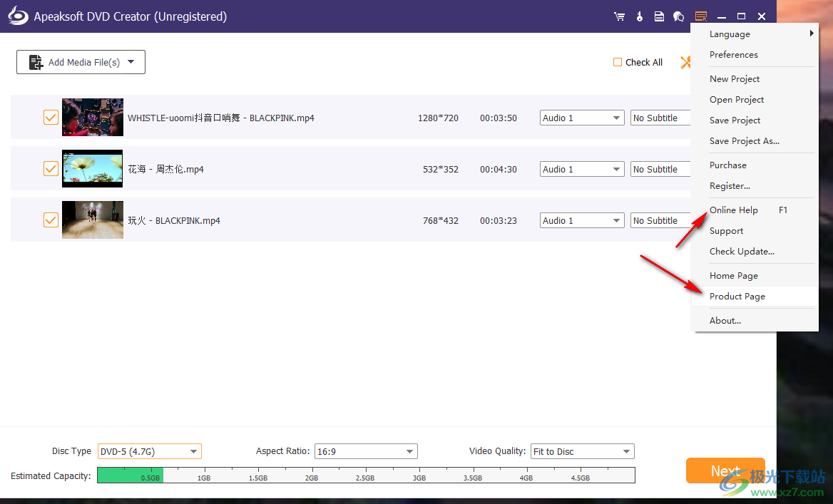Click the shopping cart purchase icon
This screenshot has width=833, height=504.
(620, 16)
